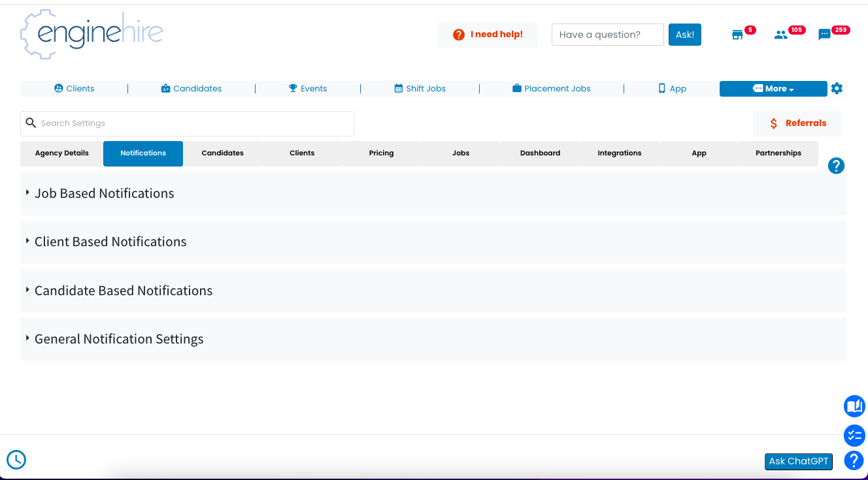Click the Referrals button
The width and height of the screenshot is (868, 480).
(797, 123)
